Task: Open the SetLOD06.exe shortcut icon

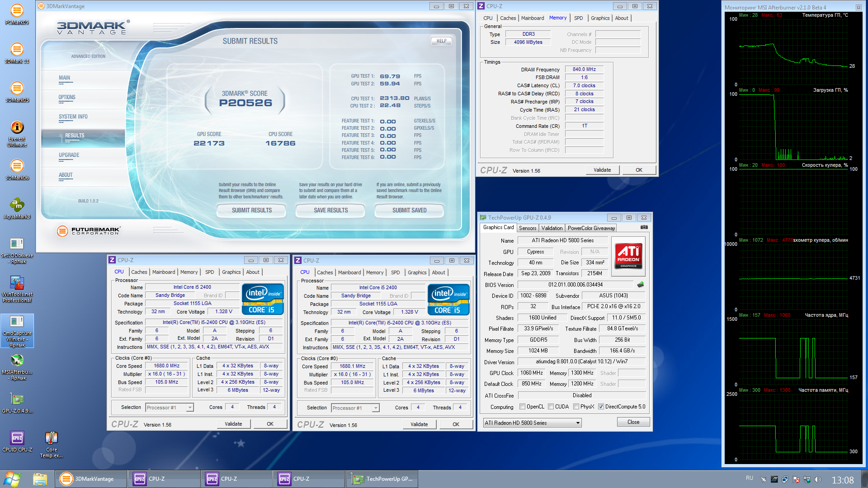Action: click(x=17, y=250)
